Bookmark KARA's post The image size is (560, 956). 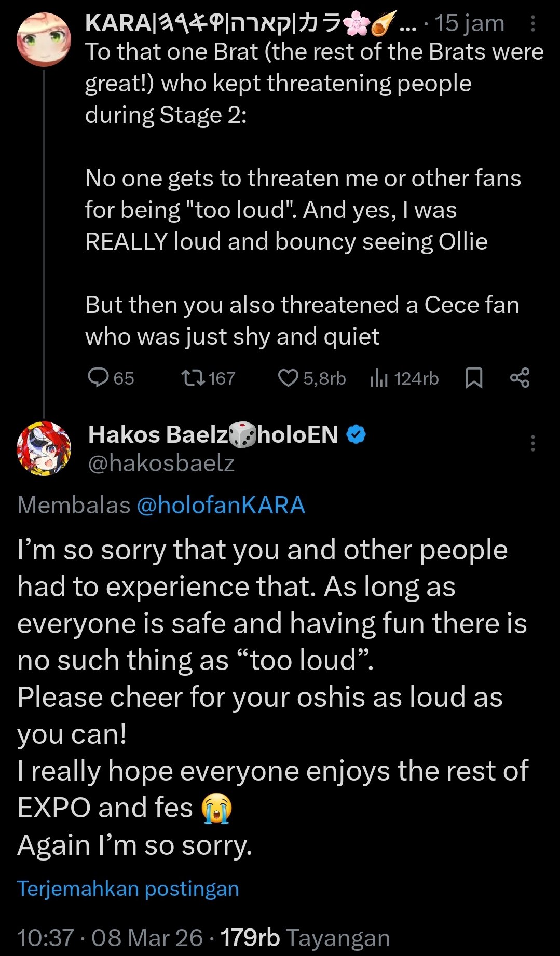click(x=473, y=378)
